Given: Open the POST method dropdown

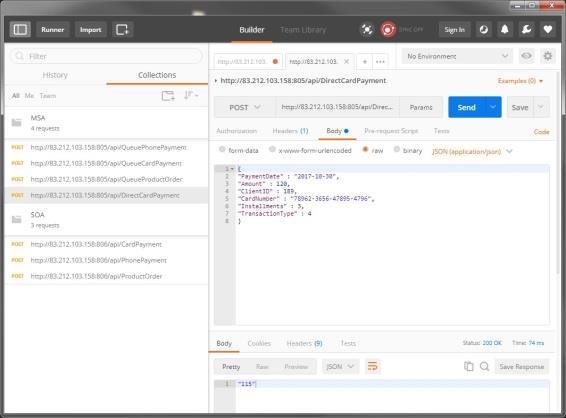Looking at the screenshot, I should 245,107.
